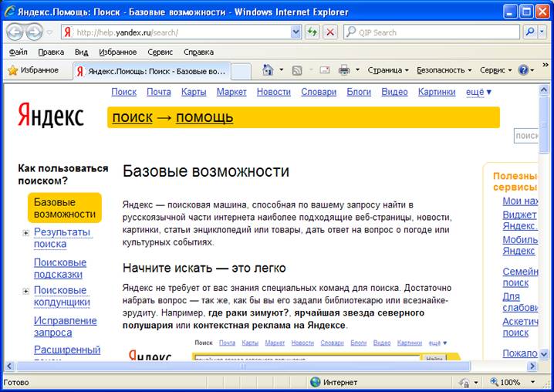Screen dimensions: 554x392
Task: Go back with the browser Back arrow
Action: [15, 32]
